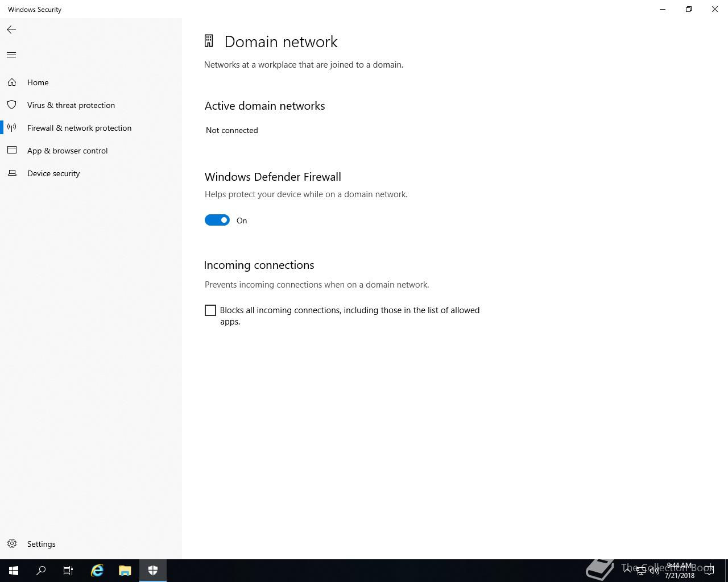728x582 pixels.
Task: Open App & browser control section
Action: coord(91,151)
